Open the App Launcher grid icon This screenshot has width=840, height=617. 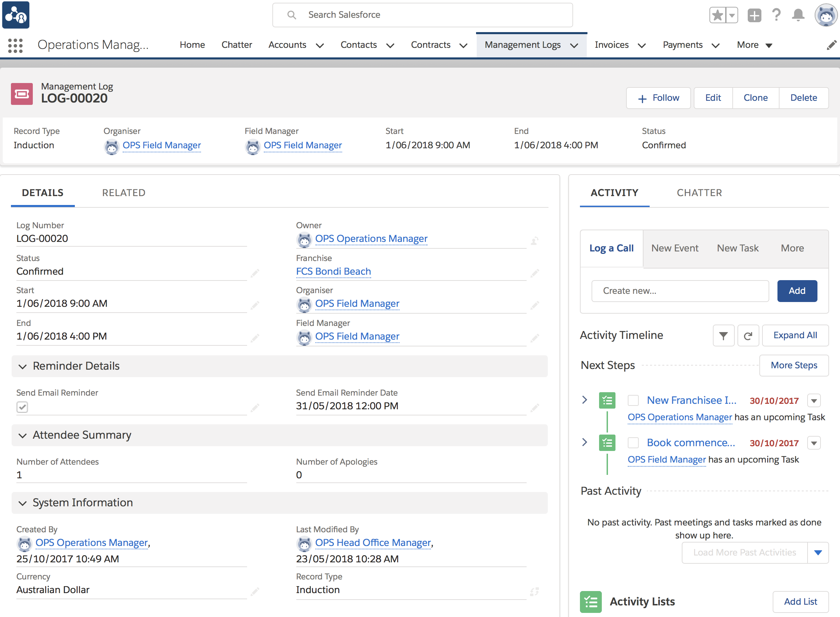click(x=15, y=45)
